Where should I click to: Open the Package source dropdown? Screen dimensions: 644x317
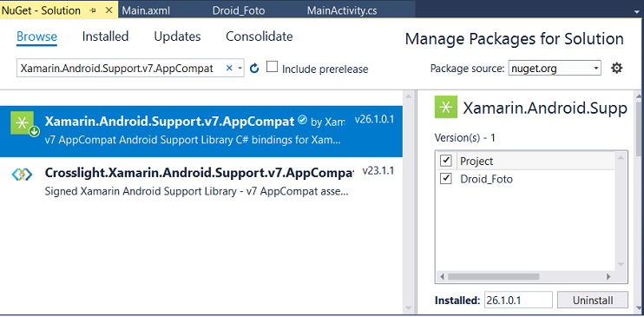pyautogui.click(x=555, y=69)
